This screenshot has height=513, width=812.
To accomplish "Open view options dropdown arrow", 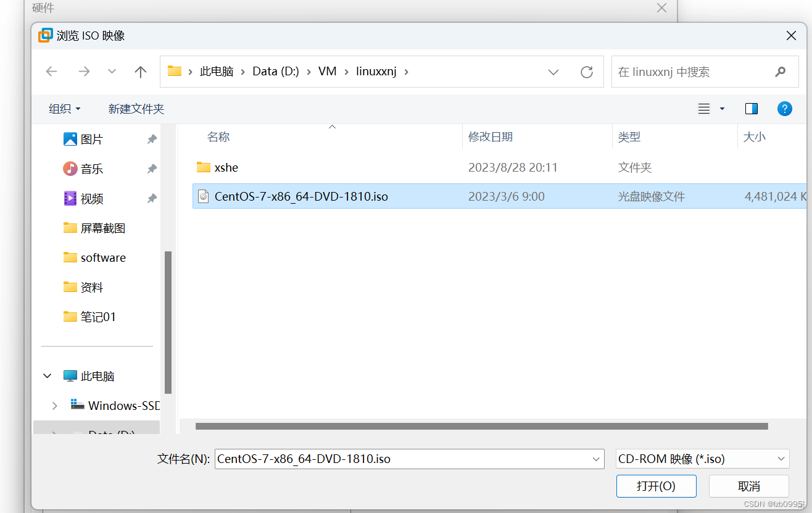I will (x=722, y=109).
